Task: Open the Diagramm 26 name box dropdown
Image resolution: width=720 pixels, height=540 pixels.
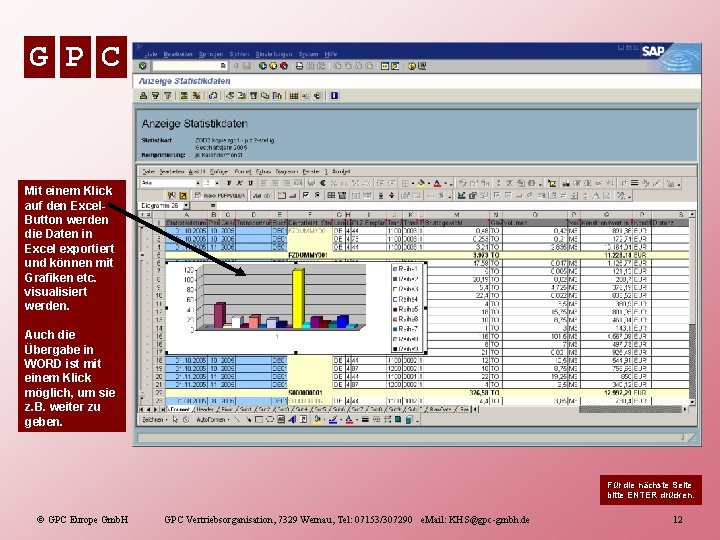Action: (x=186, y=206)
